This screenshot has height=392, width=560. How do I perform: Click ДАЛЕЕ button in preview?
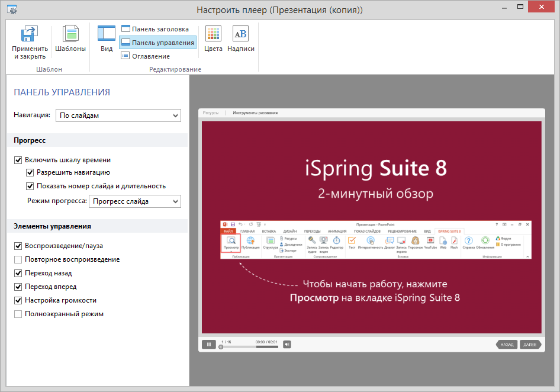point(530,345)
